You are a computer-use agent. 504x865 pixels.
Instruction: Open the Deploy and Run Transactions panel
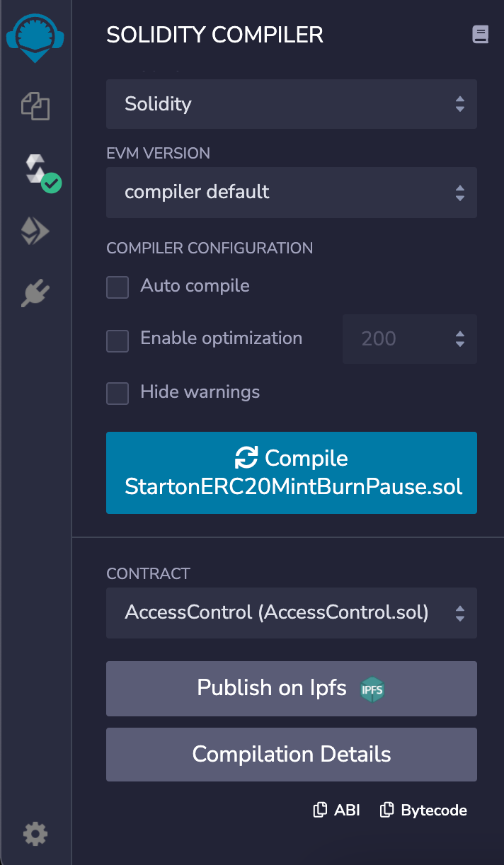tap(35, 230)
